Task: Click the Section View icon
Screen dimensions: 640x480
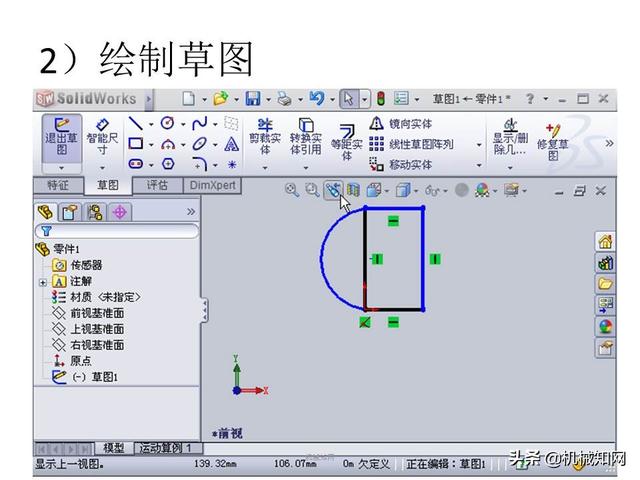Action: tap(353, 190)
